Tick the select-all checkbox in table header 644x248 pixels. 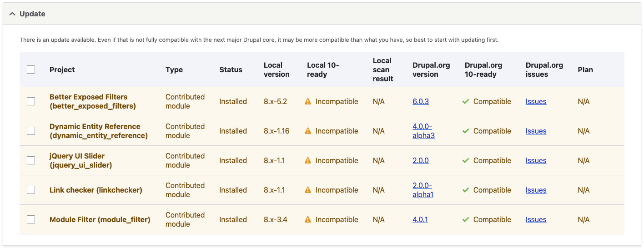pyautogui.click(x=31, y=69)
